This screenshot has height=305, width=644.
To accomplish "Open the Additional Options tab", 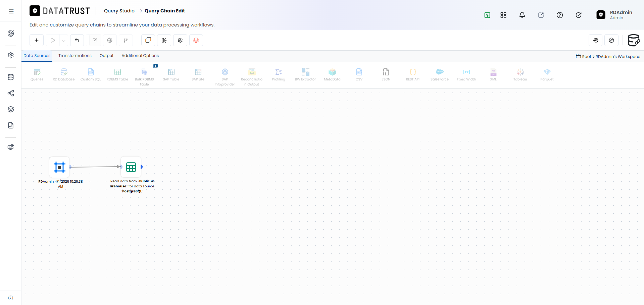I will 140,56.
